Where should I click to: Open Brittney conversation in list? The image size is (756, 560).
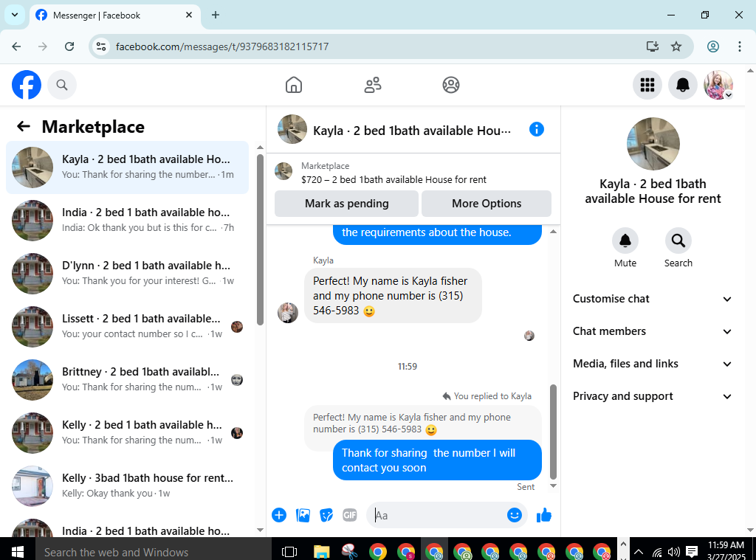127,380
